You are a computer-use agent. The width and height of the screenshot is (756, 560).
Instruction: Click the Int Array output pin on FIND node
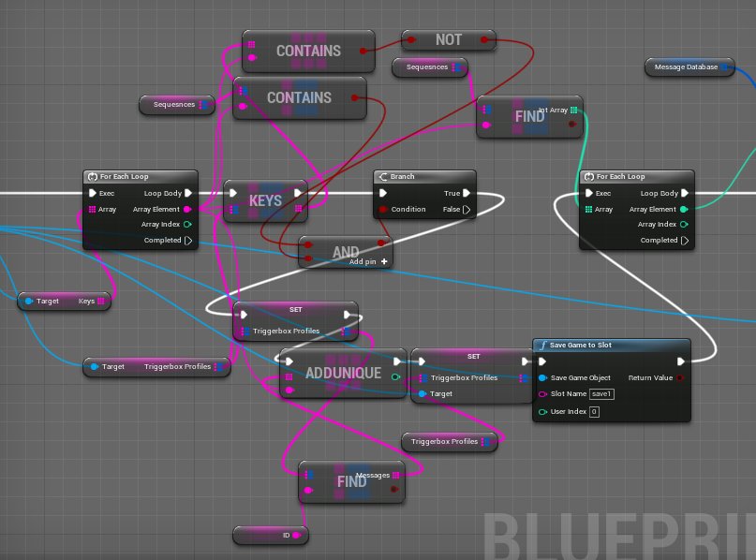click(573, 110)
